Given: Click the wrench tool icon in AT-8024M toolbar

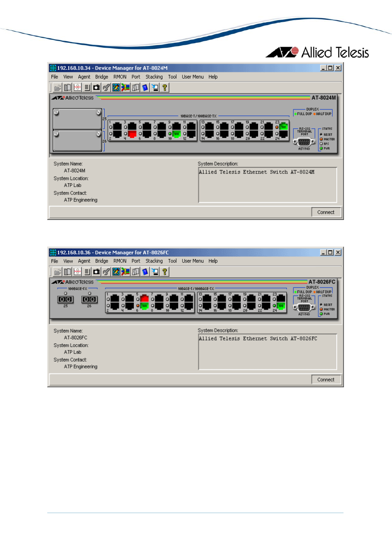Looking at the screenshot, I should [106, 88].
